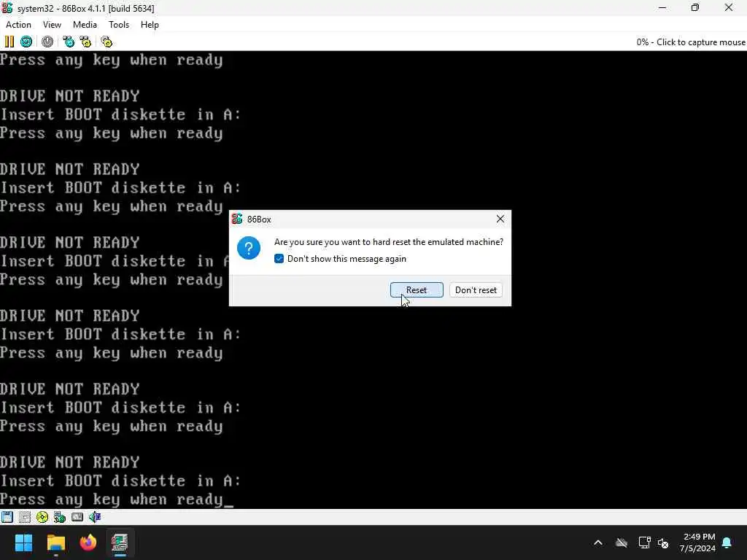Click the display network tray icon
Screen dimensions: 747x560
[644, 542]
